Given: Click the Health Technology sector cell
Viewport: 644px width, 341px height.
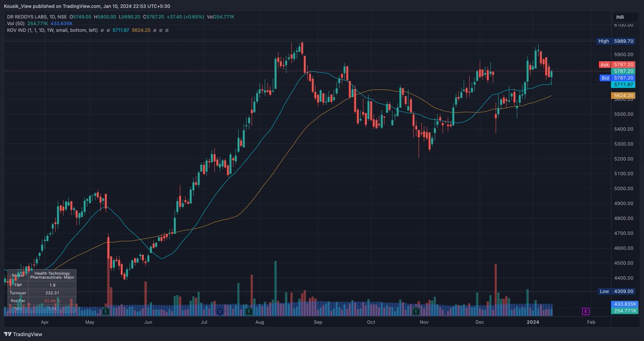Looking at the screenshot, I should (52, 275).
